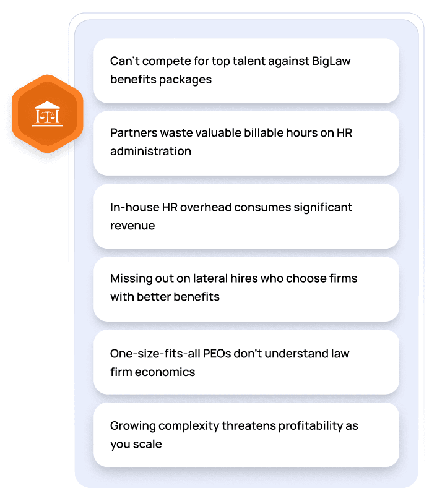Viewport: 437px width, 504px height.
Task: Click the light blue panel background below cards
Action: tap(246, 477)
